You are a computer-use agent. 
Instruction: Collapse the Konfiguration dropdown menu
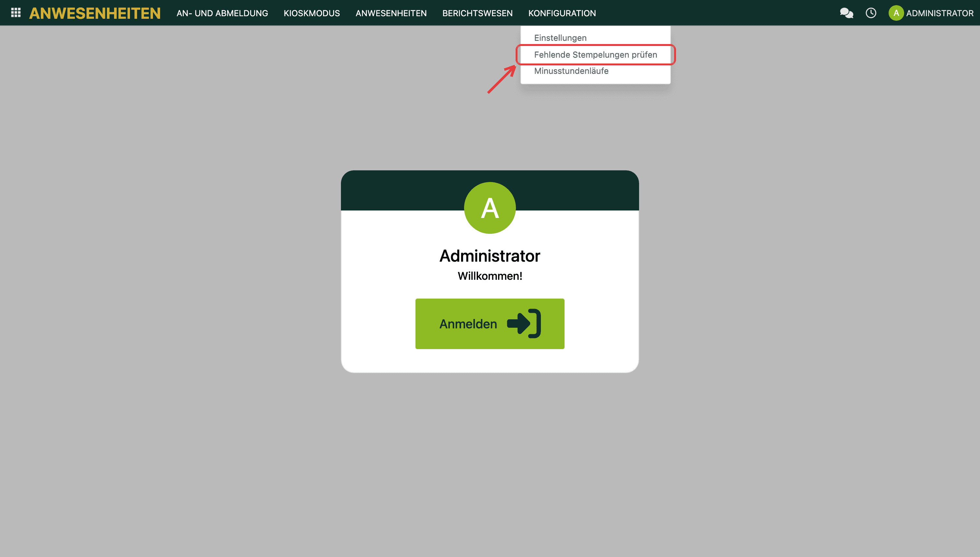click(x=562, y=13)
